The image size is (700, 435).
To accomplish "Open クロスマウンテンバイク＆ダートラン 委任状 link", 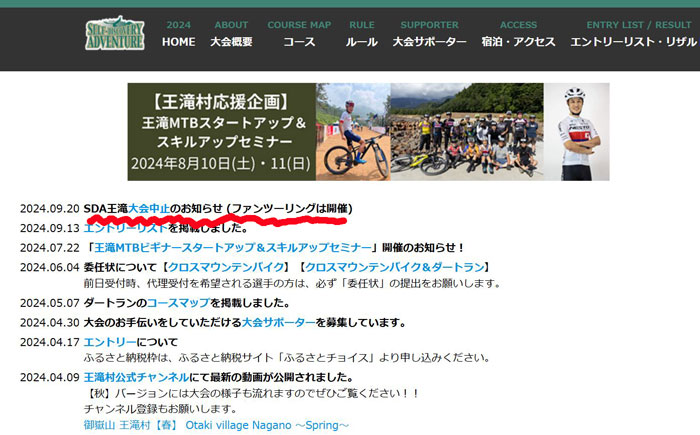I will tap(395, 267).
